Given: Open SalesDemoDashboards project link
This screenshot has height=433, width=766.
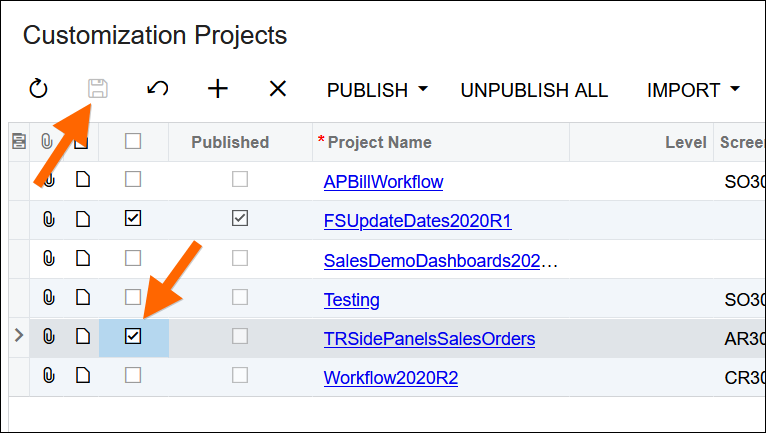Looking at the screenshot, I should coord(440,261).
